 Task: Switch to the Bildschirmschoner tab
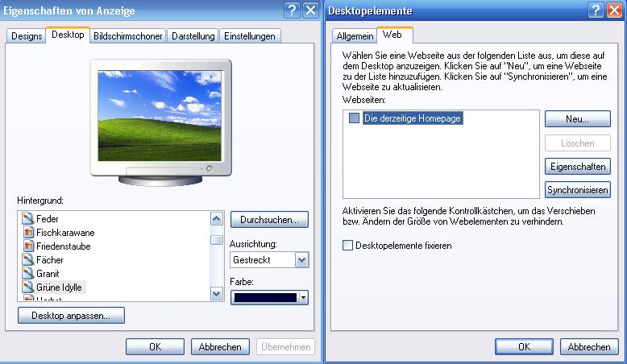[128, 35]
